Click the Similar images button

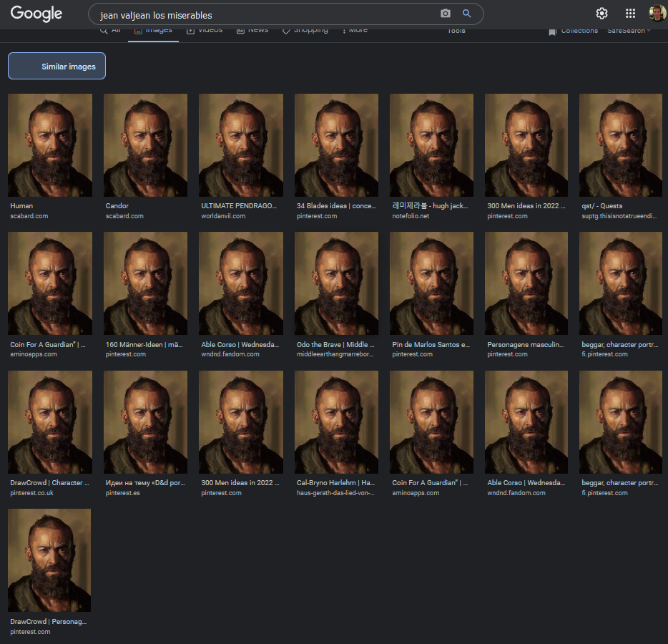pos(57,67)
